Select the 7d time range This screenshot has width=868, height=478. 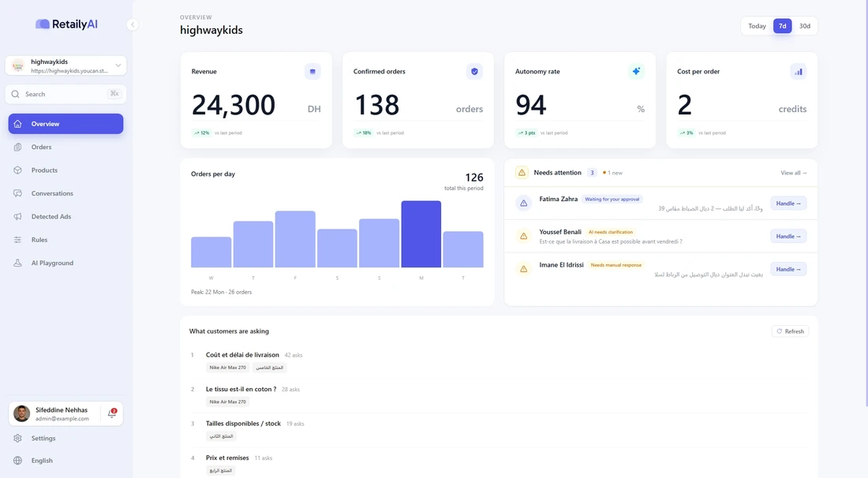782,26
